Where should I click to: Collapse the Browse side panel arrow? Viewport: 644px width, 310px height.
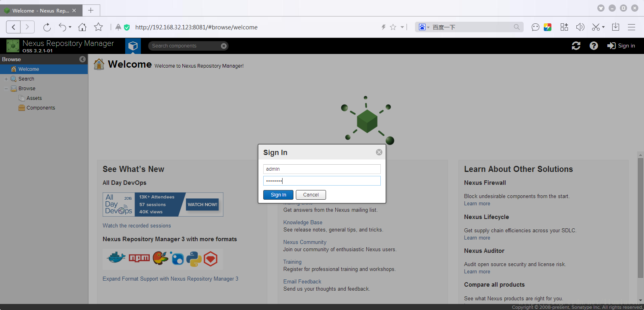[83, 59]
